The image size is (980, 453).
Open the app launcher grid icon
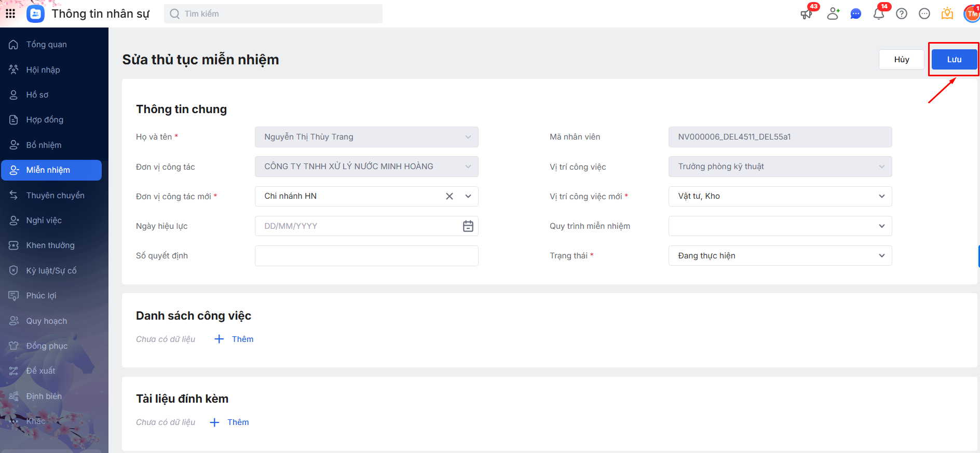coord(10,13)
